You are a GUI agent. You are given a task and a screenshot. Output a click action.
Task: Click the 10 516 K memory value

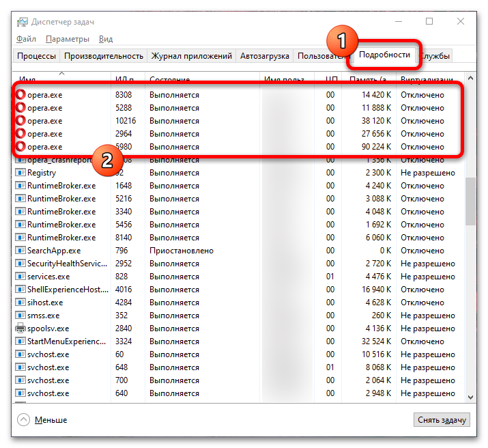[x=376, y=354]
